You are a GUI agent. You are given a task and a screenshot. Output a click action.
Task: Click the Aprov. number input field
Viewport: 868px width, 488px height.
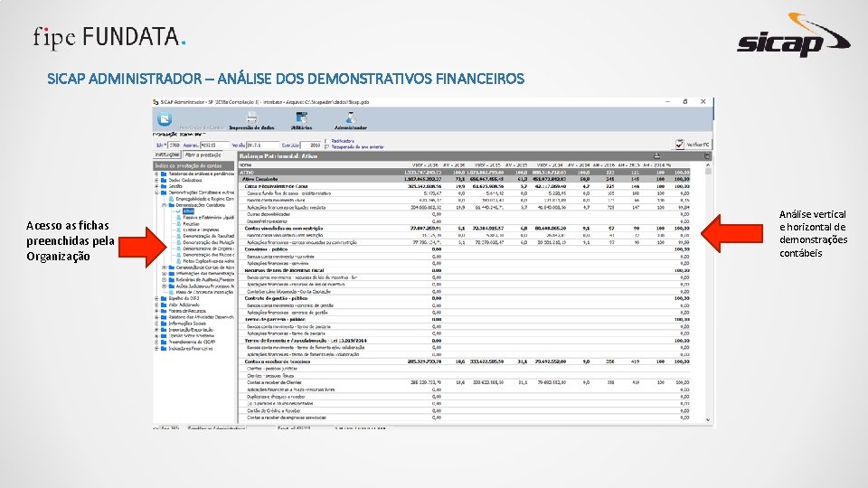tap(214, 145)
